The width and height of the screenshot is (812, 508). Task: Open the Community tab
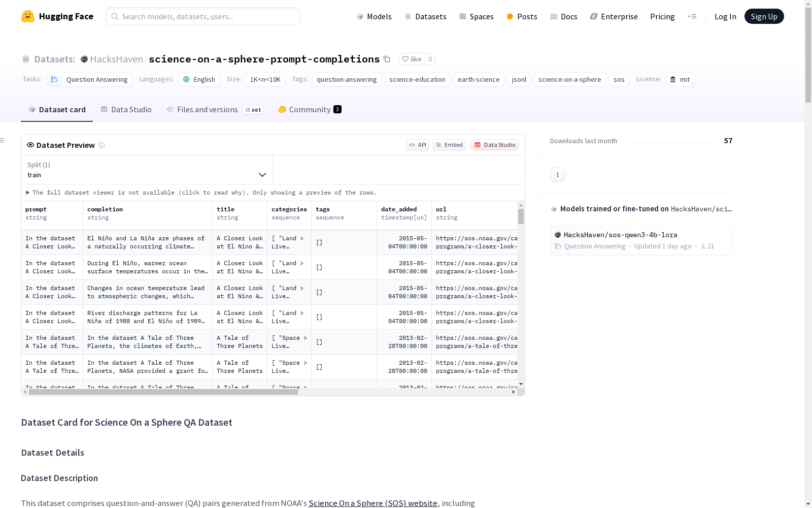click(x=310, y=110)
